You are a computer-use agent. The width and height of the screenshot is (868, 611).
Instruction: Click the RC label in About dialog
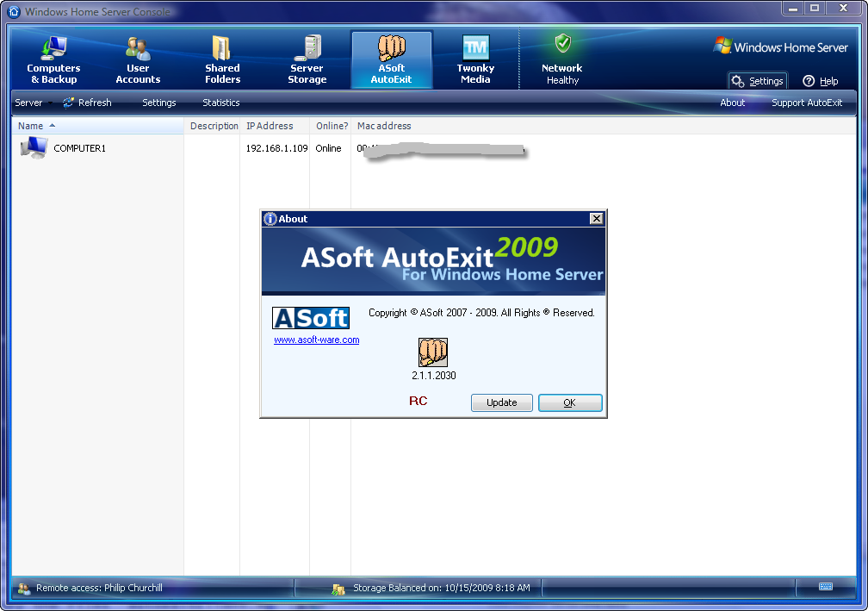pyautogui.click(x=418, y=401)
